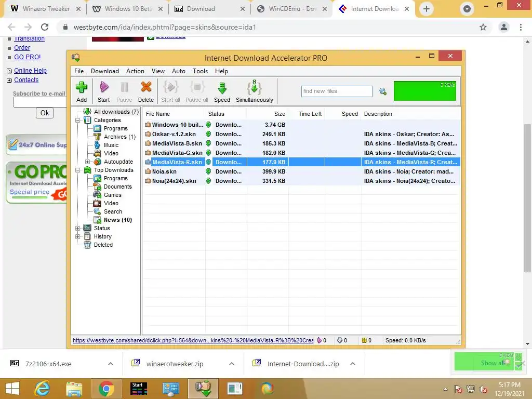
Task: Open options arrow for 7z2106-x64.exe download
Action: [x=111, y=364]
